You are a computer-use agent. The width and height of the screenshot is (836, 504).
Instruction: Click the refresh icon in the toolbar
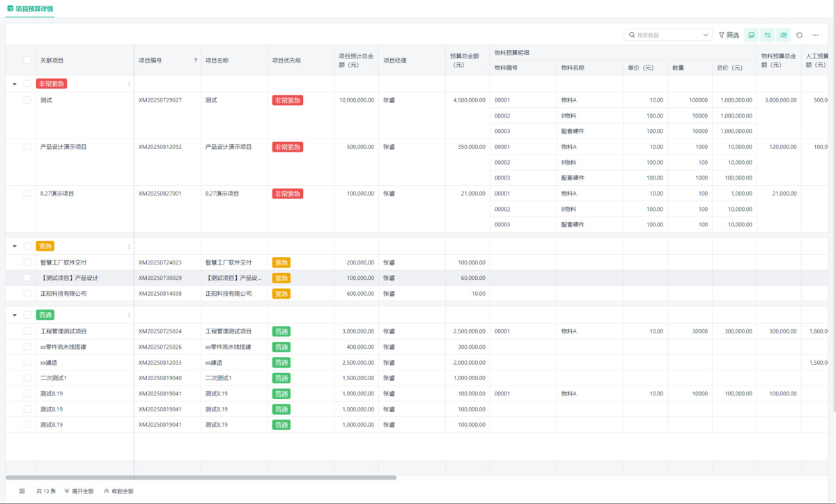point(799,35)
